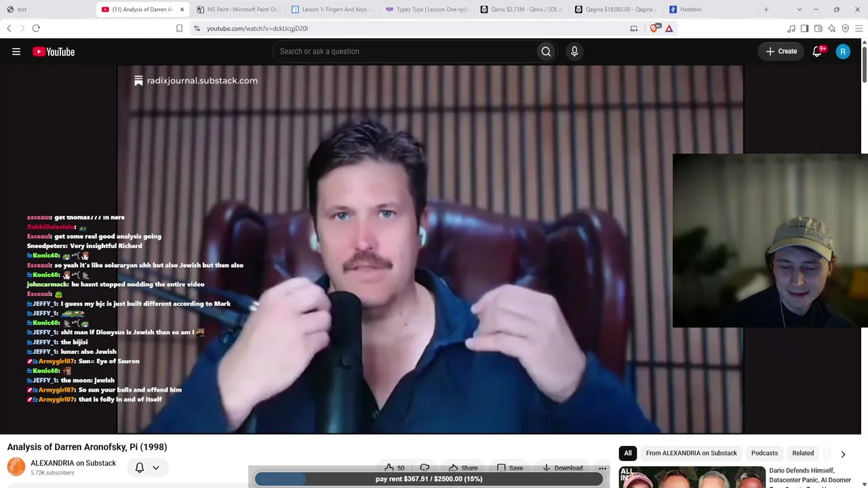This screenshot has height=488, width=868.
Task: Show more filter chips with right arrow
Action: coord(843,454)
